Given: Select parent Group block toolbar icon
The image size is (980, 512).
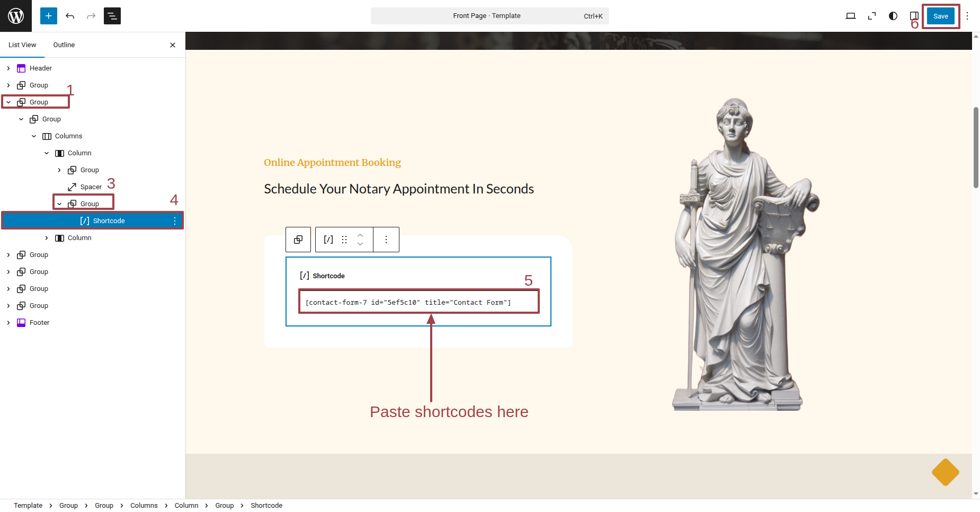Looking at the screenshot, I should tap(298, 240).
